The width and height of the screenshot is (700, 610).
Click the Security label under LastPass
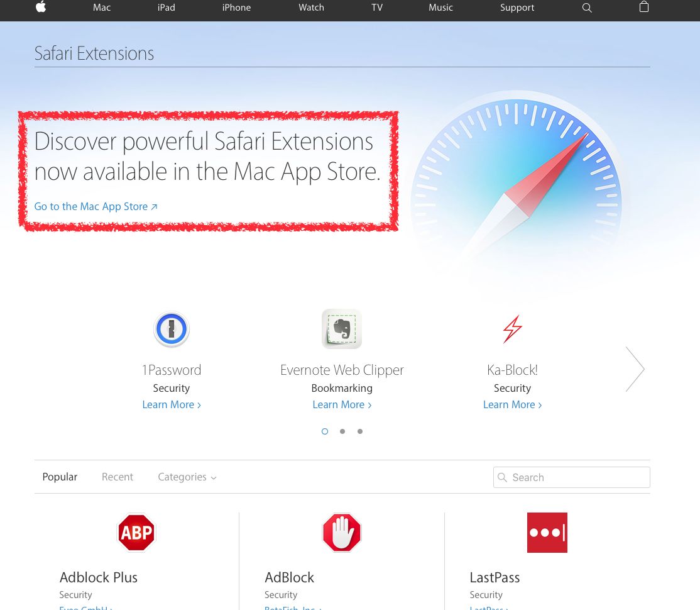486,595
